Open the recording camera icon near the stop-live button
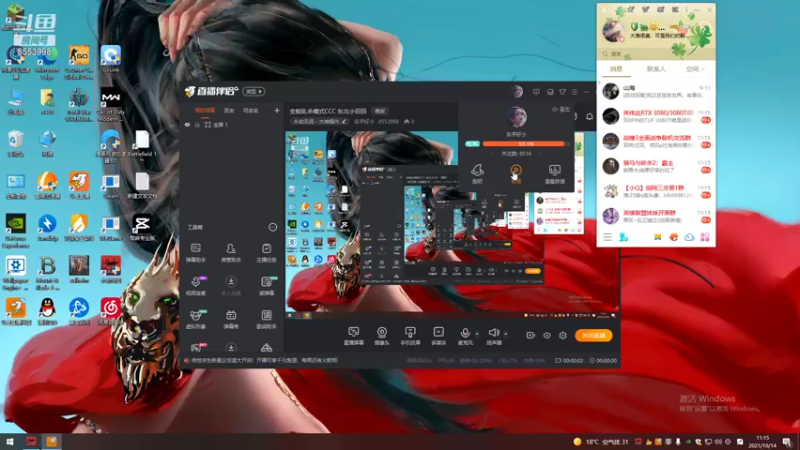Image resolution: width=800 pixels, height=450 pixels. click(x=531, y=335)
